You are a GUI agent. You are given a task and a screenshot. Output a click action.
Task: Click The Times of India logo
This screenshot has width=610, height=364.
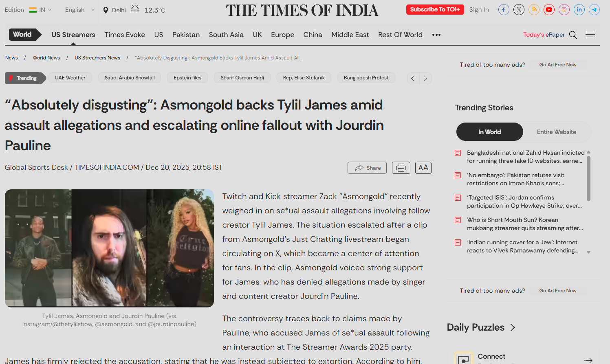point(302,10)
